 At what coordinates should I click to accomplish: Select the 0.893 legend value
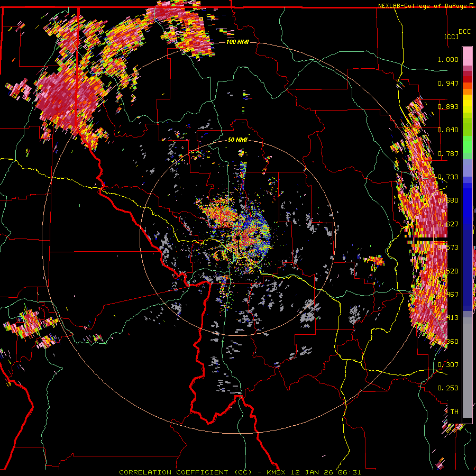[x=448, y=106]
